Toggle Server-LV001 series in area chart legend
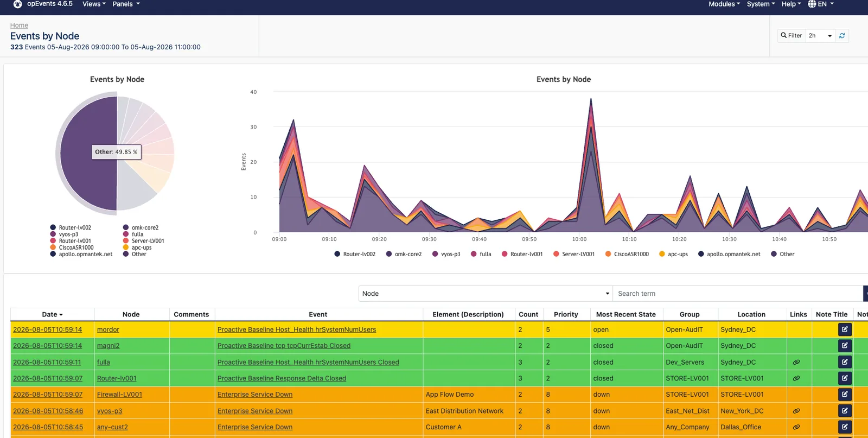Screen dimensions: 868x438 (574, 254)
